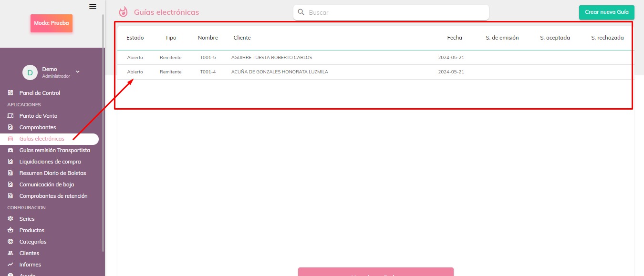The height and width of the screenshot is (276, 644).
Task: Click the Panel de Control dashboard icon
Action: [x=10, y=93]
